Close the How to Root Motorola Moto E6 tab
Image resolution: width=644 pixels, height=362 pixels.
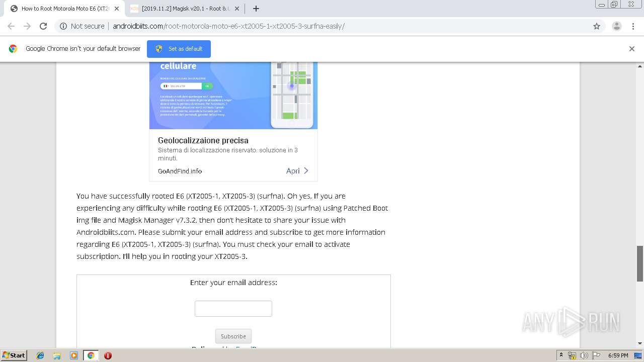(x=117, y=9)
